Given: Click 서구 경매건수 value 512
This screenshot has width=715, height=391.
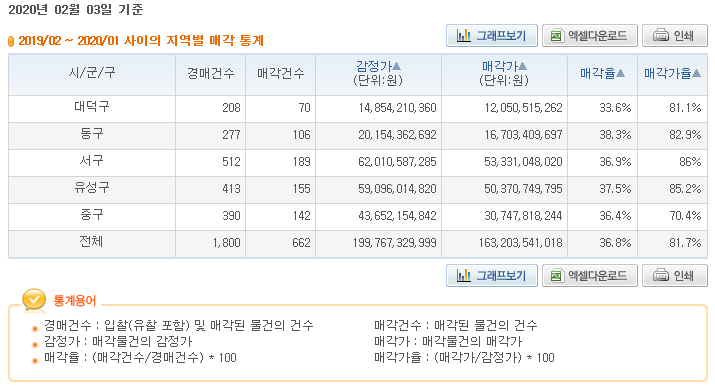Looking at the screenshot, I should click(x=231, y=162).
